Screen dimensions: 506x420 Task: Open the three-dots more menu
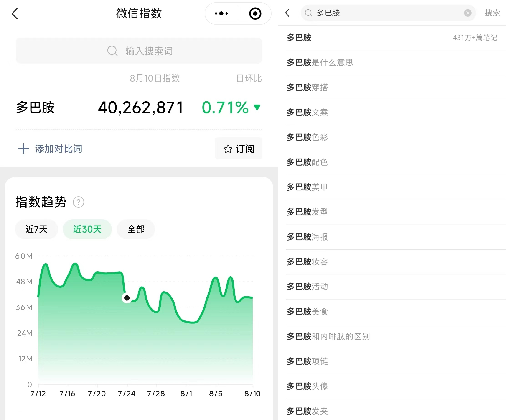coord(221,13)
